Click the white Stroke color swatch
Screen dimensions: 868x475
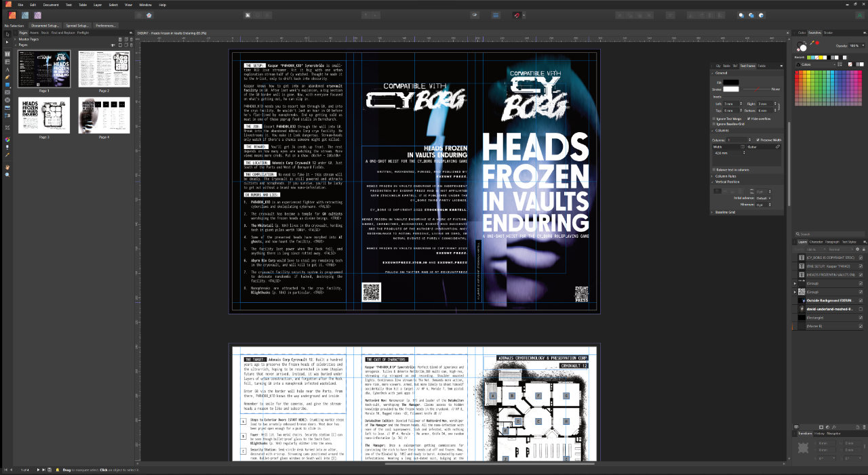tap(731, 89)
